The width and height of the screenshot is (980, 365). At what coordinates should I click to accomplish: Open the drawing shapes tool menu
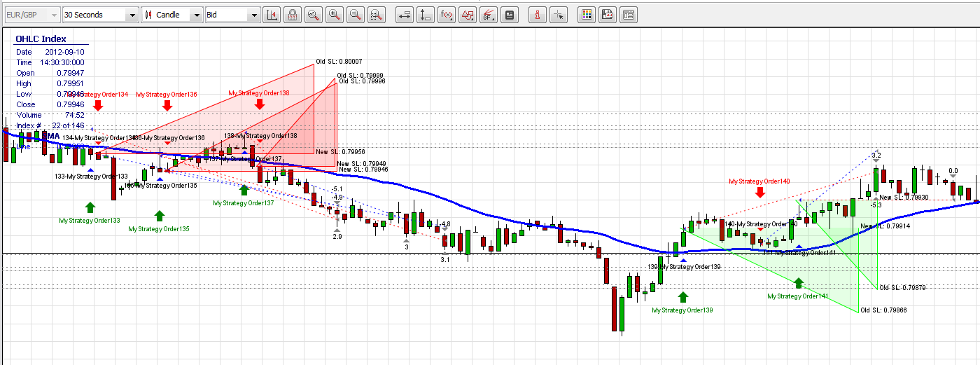point(468,14)
